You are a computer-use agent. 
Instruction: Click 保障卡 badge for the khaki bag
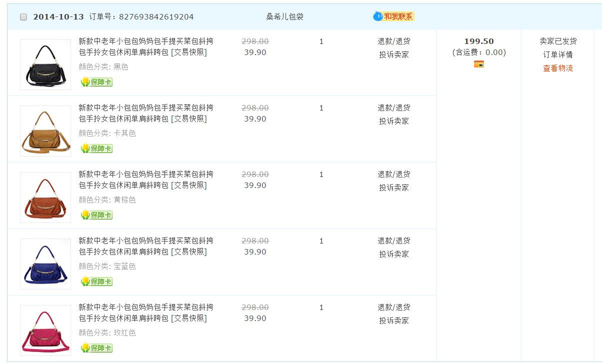(97, 148)
